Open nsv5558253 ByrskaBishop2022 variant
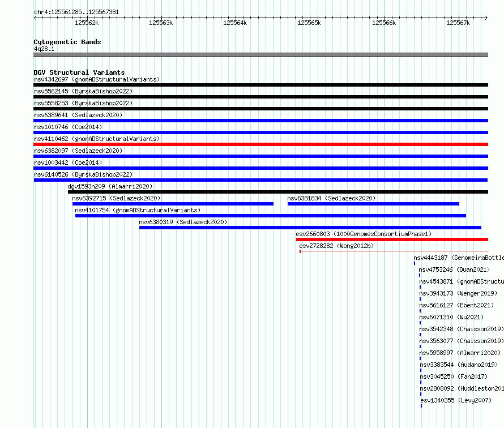Viewport: 504px width, 428px height. pos(83,103)
